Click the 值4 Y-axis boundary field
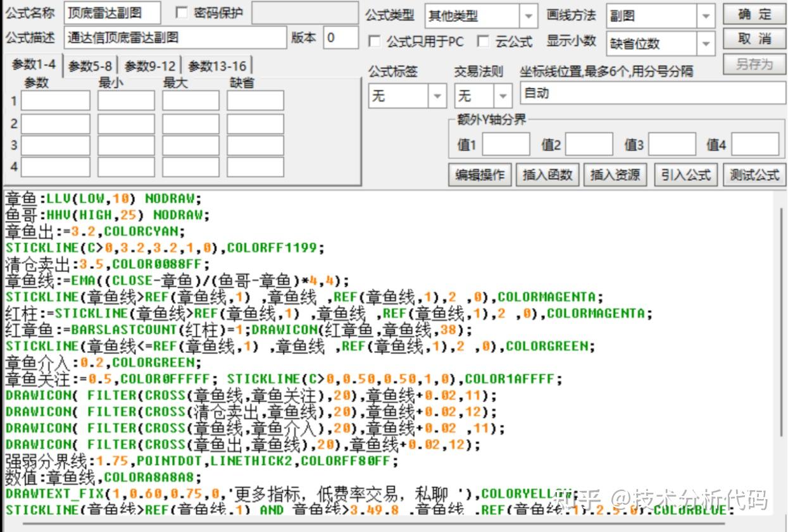 click(755, 144)
